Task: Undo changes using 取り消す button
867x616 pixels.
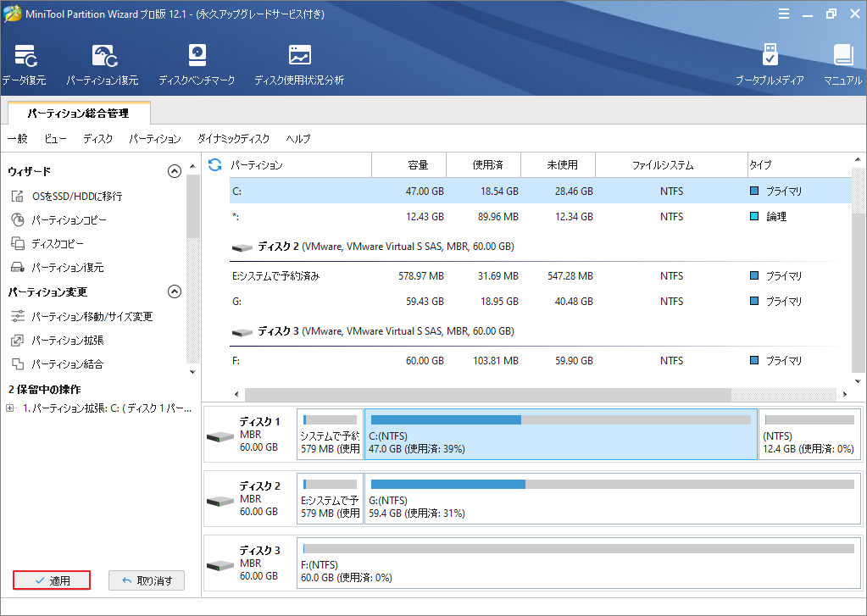Action: tap(146, 580)
